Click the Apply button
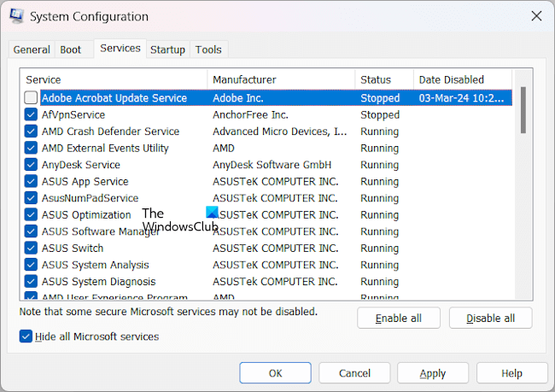 coord(433,373)
